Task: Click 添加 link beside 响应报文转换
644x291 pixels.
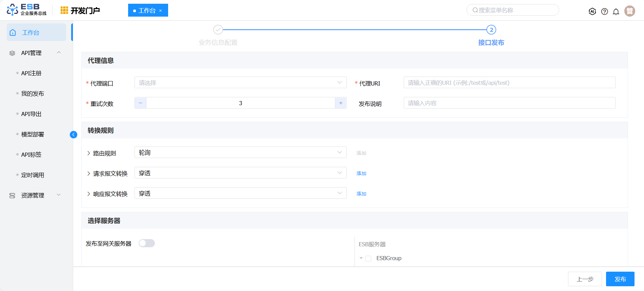Action: click(361, 194)
